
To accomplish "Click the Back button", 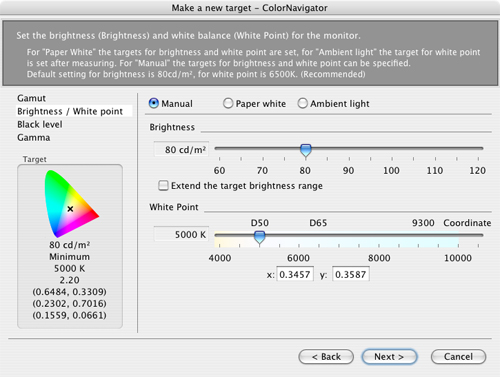I will [x=326, y=357].
